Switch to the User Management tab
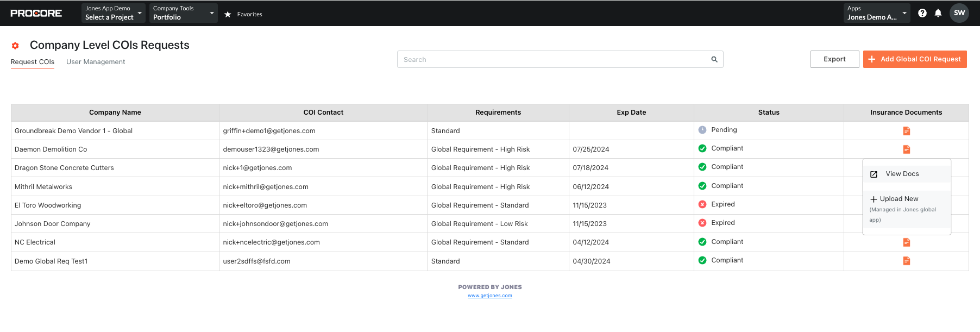This screenshot has width=980, height=332. pyautogui.click(x=96, y=62)
